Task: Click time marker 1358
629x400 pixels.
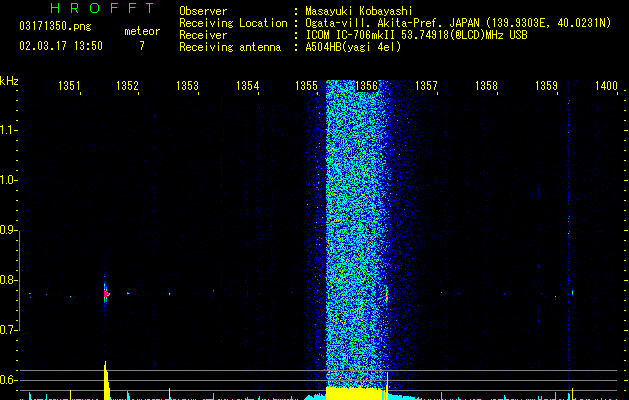Action: pos(486,86)
